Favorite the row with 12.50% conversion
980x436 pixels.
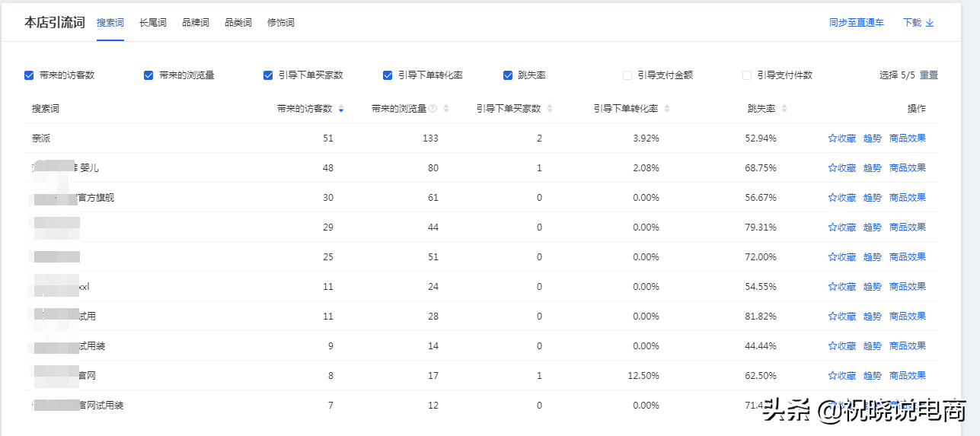(x=842, y=376)
